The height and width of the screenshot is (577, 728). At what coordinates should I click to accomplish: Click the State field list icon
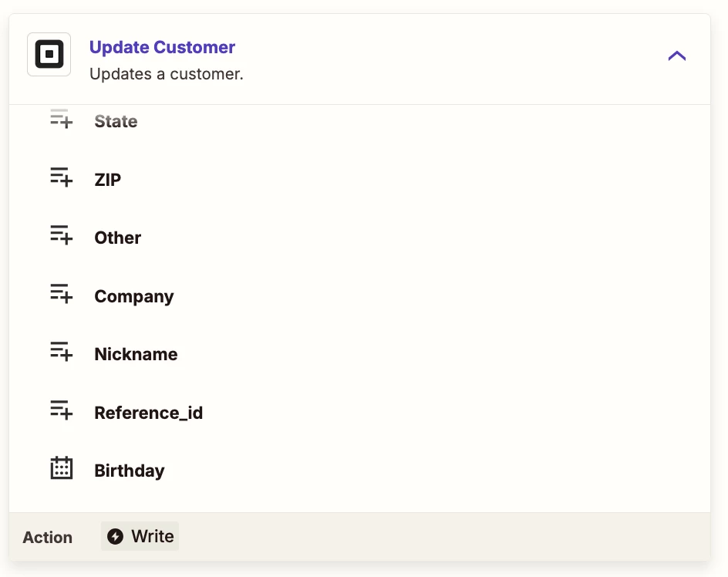coord(61,119)
